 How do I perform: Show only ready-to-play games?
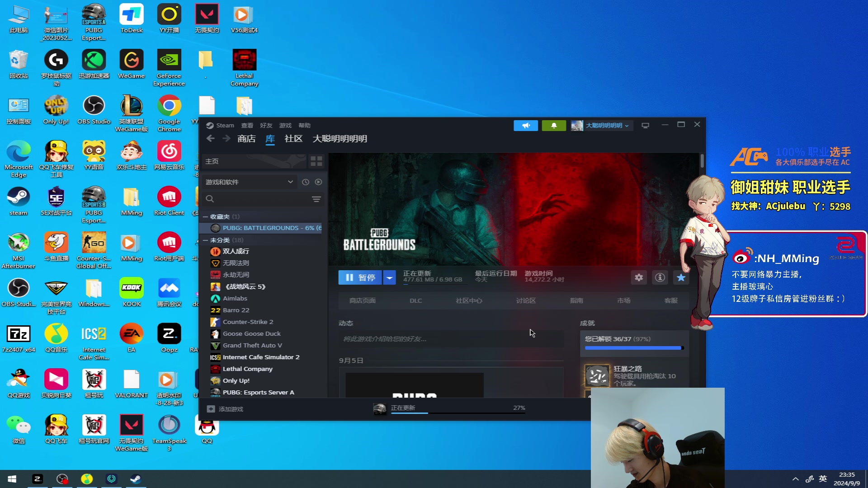318,182
